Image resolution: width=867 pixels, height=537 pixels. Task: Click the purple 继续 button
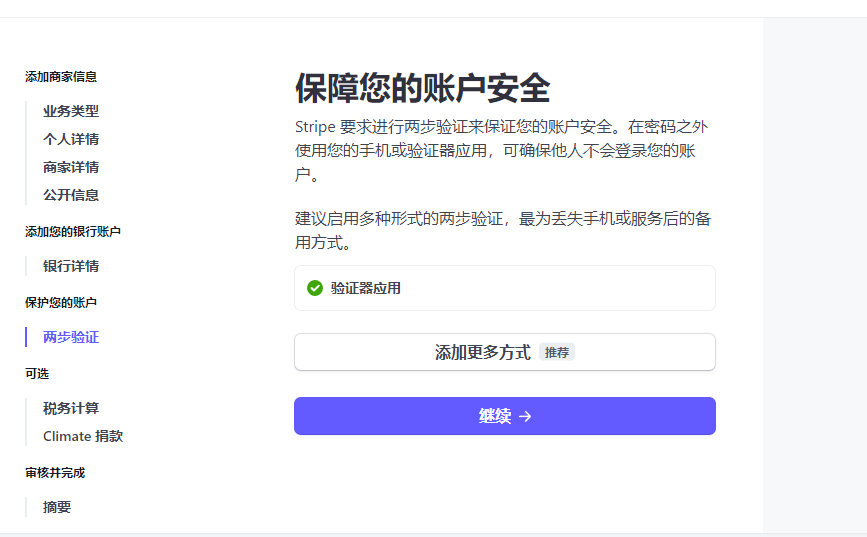point(505,416)
